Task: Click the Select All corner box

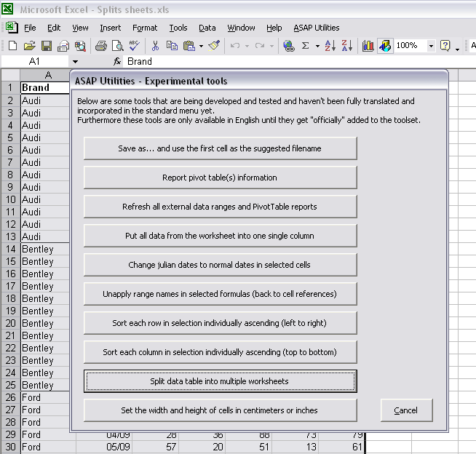Action: (11, 75)
